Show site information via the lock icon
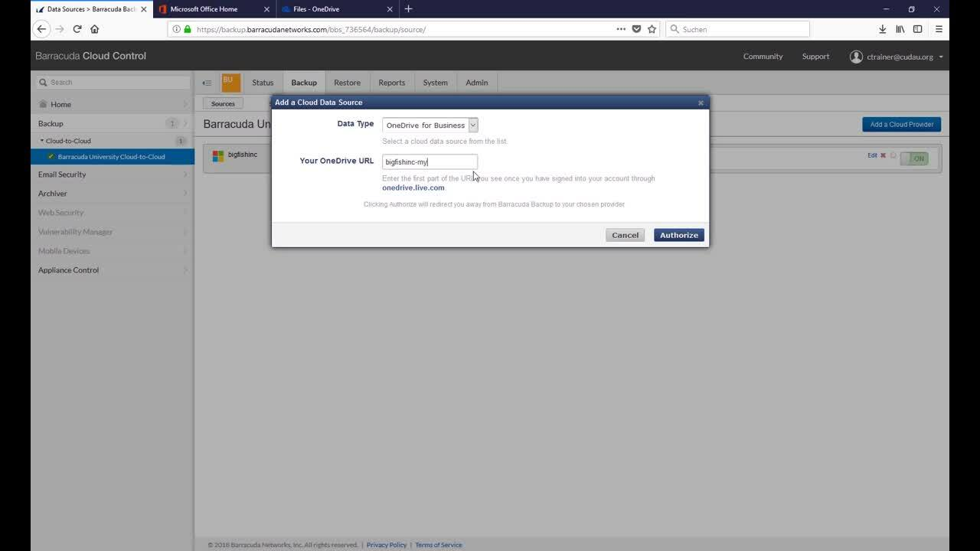The height and width of the screenshot is (551, 980). (187, 29)
